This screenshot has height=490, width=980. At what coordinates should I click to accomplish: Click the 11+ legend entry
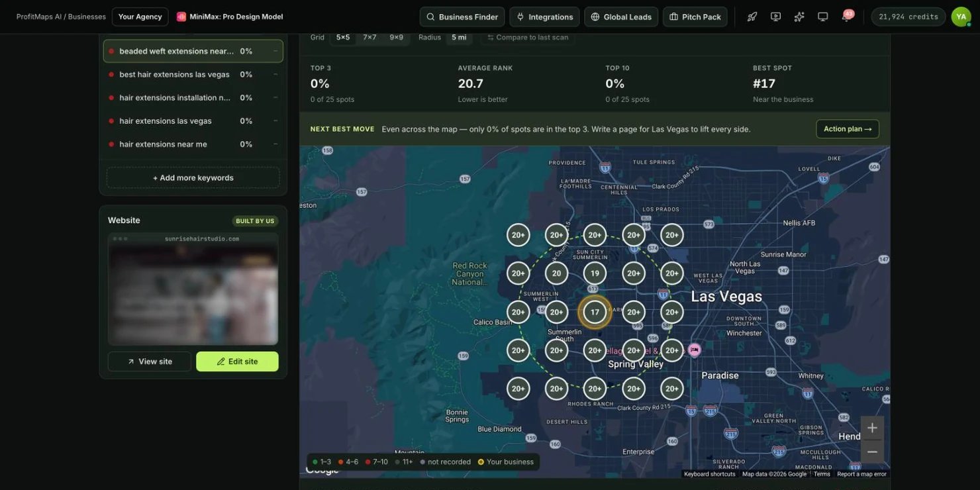click(404, 462)
